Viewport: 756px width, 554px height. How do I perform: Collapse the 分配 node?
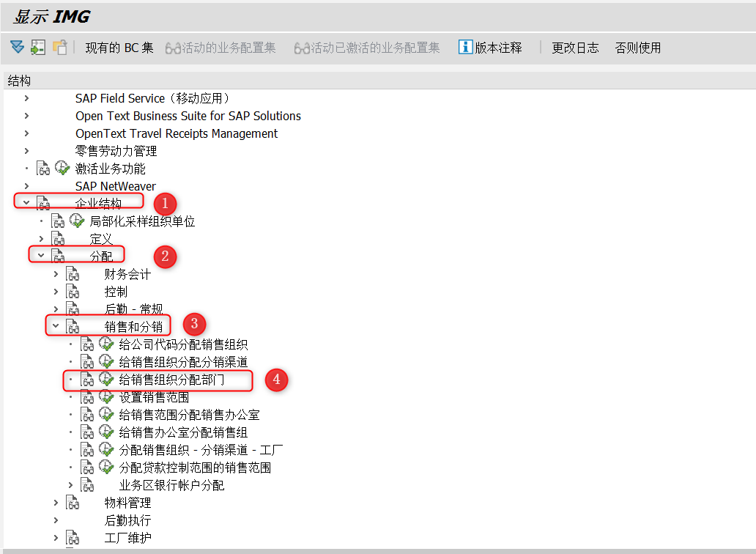point(42,256)
